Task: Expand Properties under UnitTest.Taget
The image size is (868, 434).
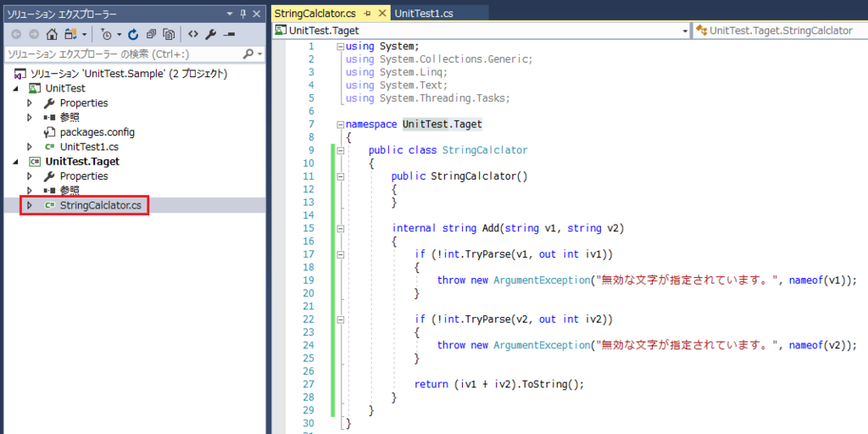Action: [x=30, y=176]
